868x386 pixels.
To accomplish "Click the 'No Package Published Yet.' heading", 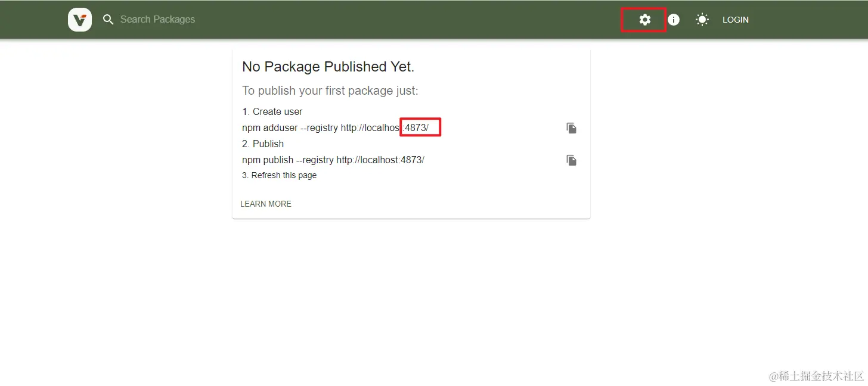I will pos(328,67).
